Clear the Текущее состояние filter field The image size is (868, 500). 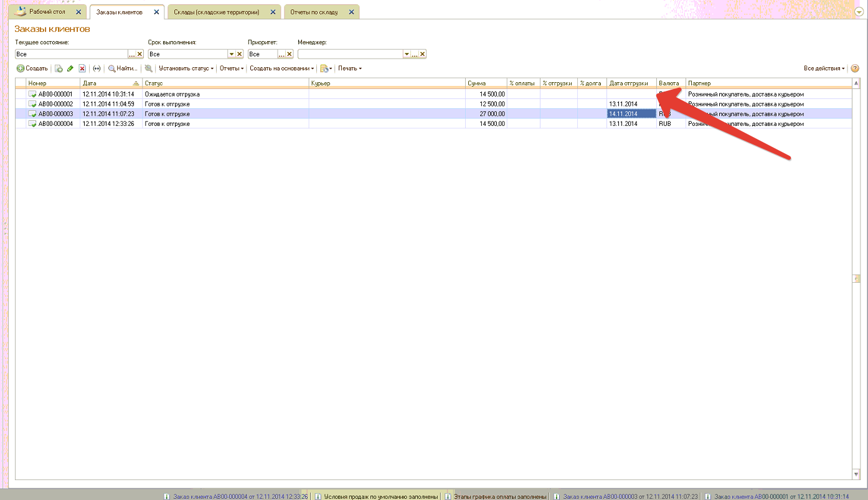140,54
